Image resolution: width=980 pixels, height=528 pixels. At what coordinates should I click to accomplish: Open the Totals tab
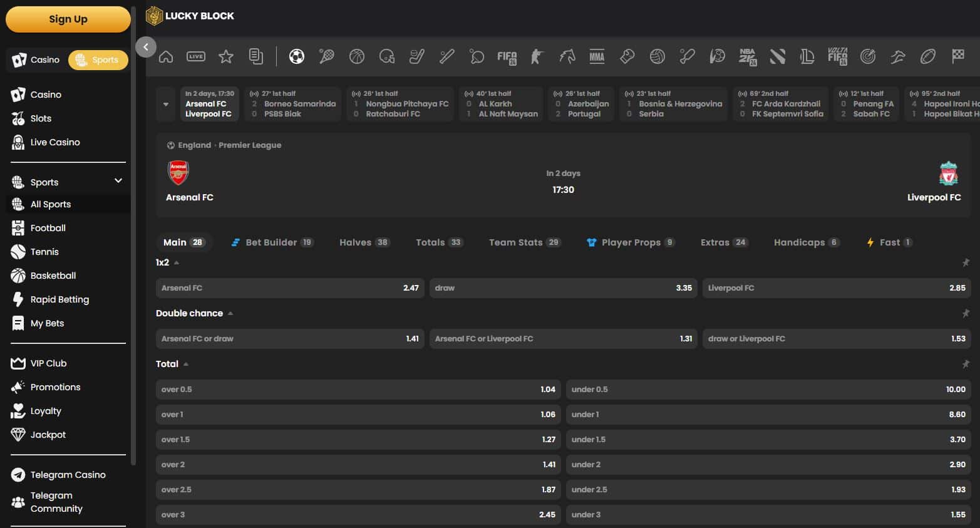tap(440, 242)
